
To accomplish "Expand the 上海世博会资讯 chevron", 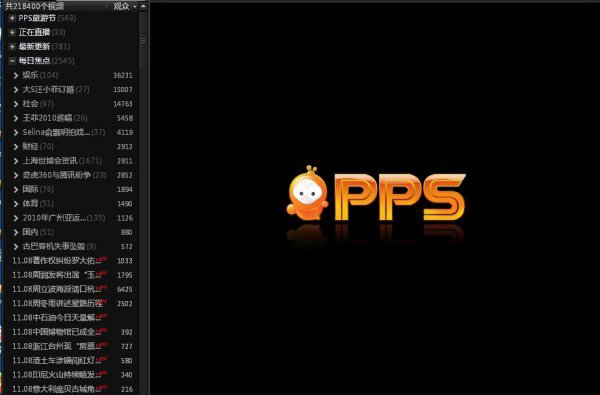I will click(16, 161).
